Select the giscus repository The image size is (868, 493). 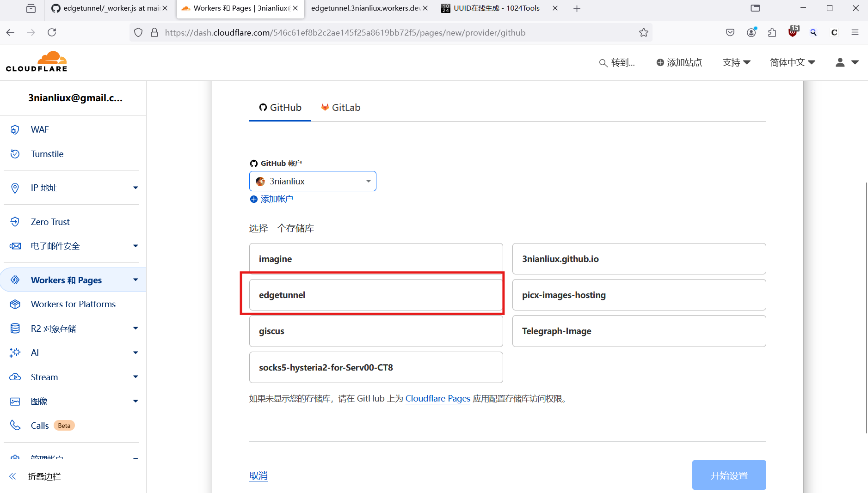pos(376,331)
